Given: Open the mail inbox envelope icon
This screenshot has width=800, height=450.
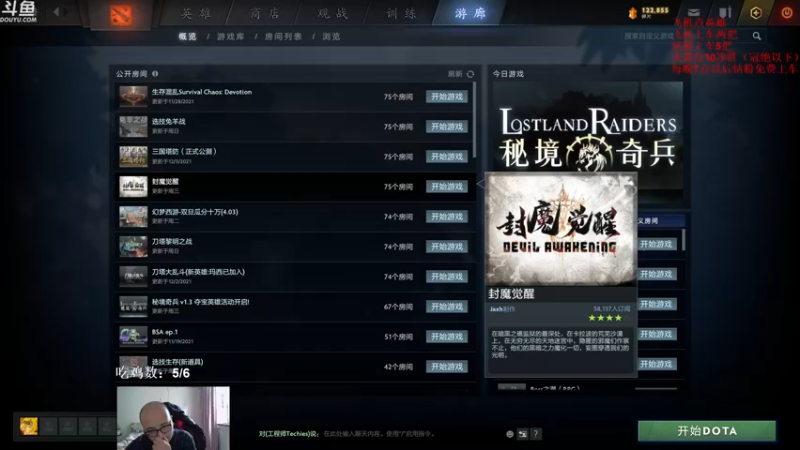Looking at the screenshot, I should pos(694,12).
